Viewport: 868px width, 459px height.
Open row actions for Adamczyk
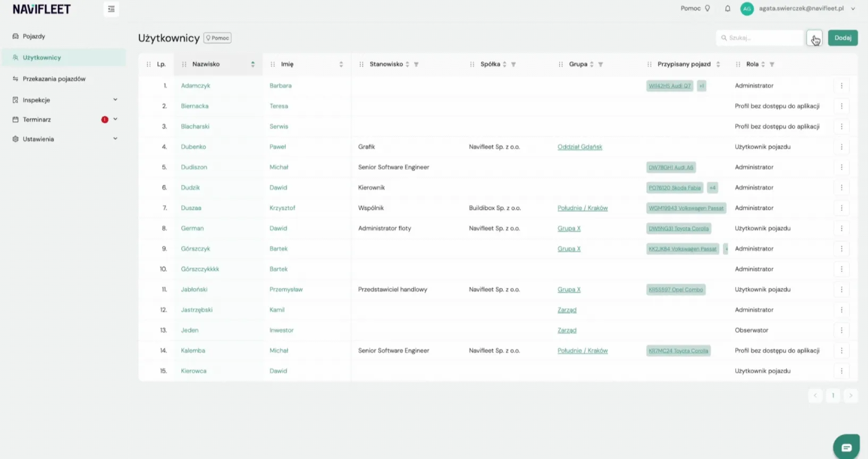[841, 86]
